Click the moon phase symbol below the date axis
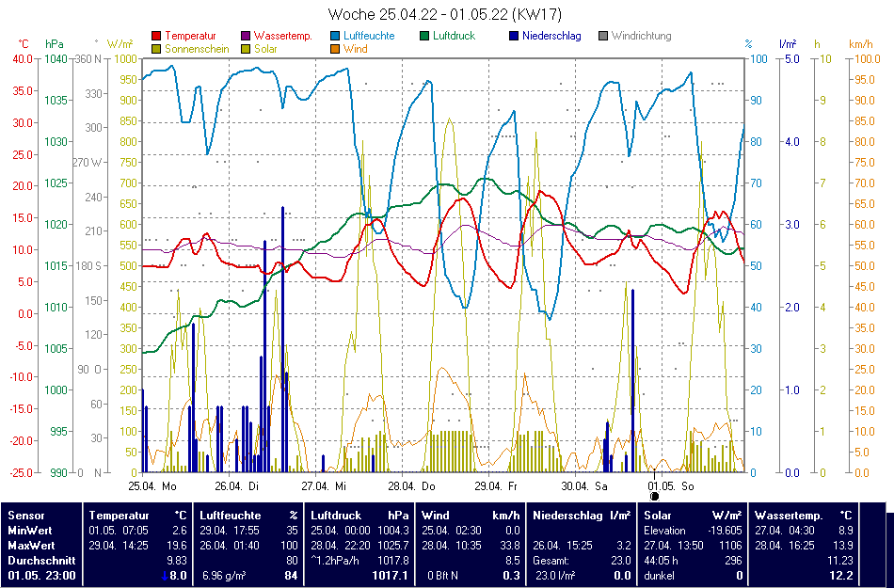 point(655,496)
